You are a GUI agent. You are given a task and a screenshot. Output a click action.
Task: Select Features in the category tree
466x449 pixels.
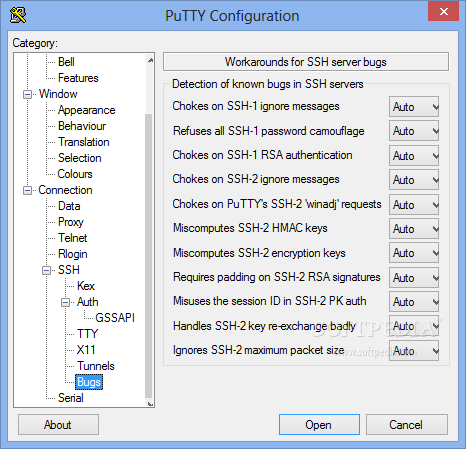coord(78,78)
